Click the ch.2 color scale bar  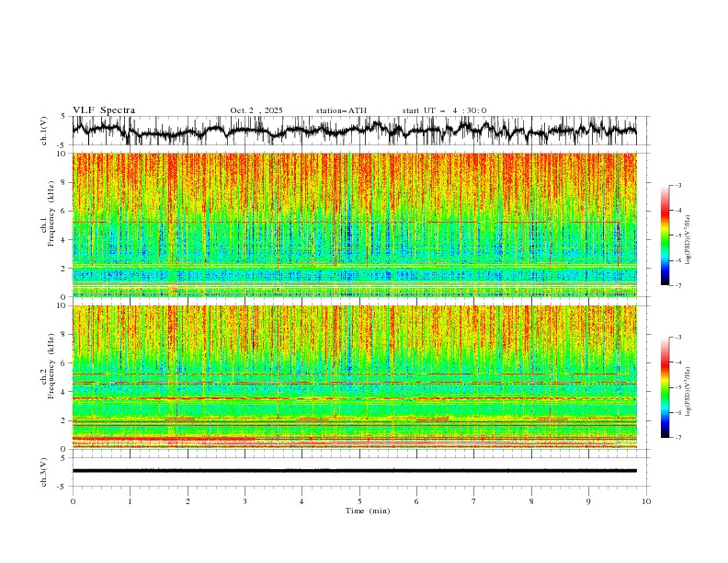pos(665,387)
